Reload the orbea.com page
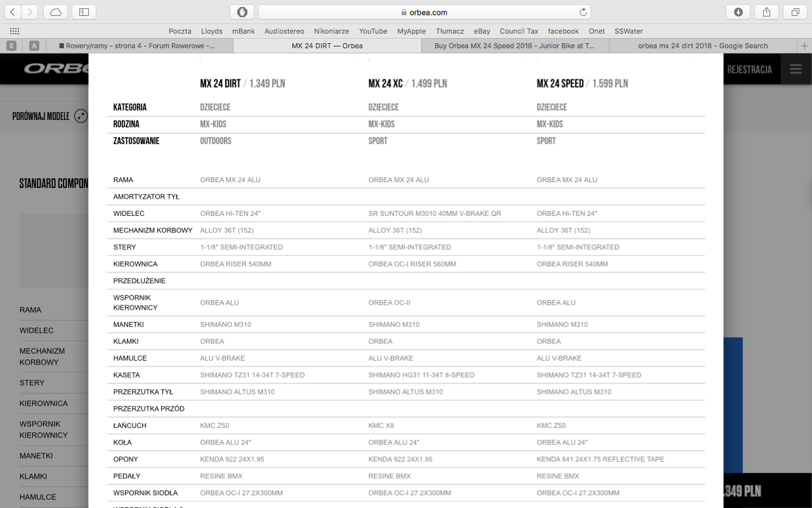The height and width of the screenshot is (508, 812). [x=583, y=12]
